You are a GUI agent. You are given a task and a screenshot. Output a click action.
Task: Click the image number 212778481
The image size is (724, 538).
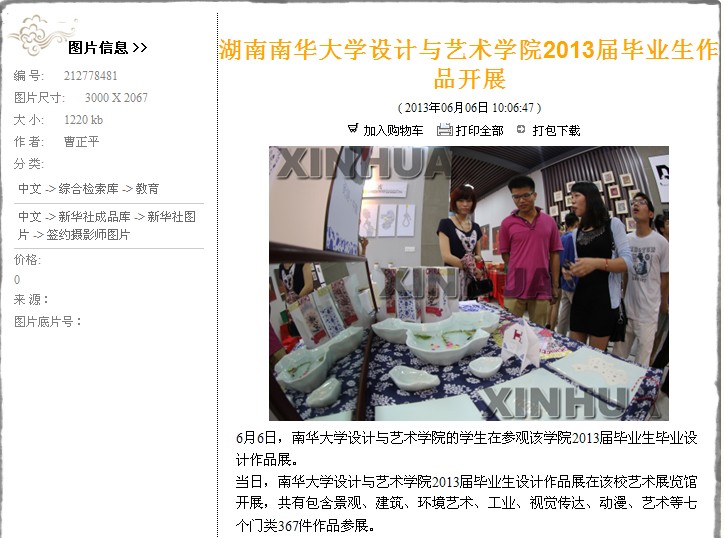(90, 76)
